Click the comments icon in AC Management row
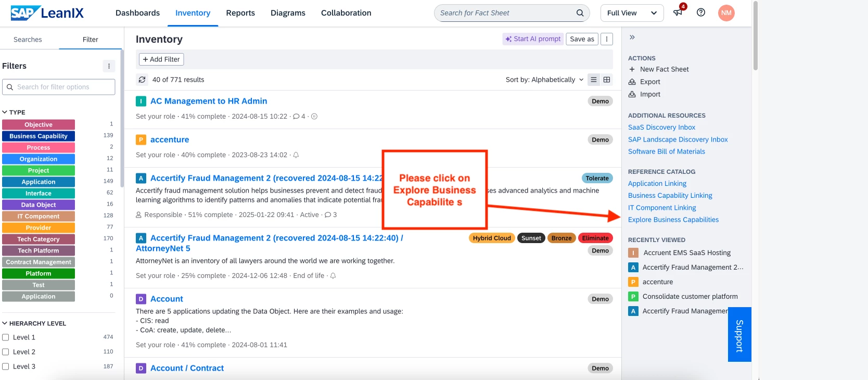The image size is (868, 380). pos(296,117)
